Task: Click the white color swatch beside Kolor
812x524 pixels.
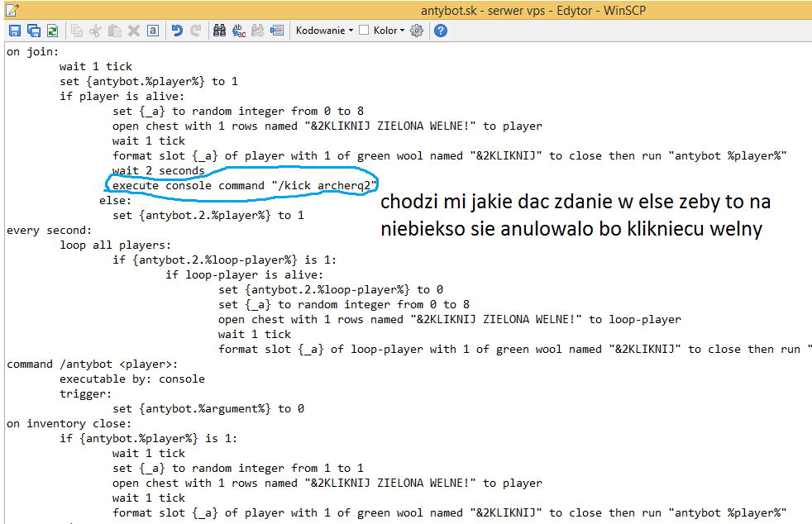Action: tap(364, 31)
